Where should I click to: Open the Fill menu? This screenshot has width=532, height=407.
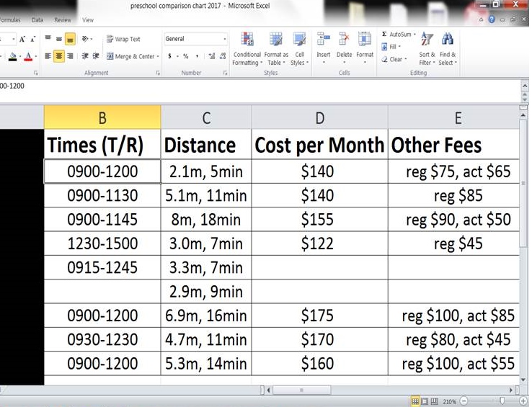tap(391, 47)
